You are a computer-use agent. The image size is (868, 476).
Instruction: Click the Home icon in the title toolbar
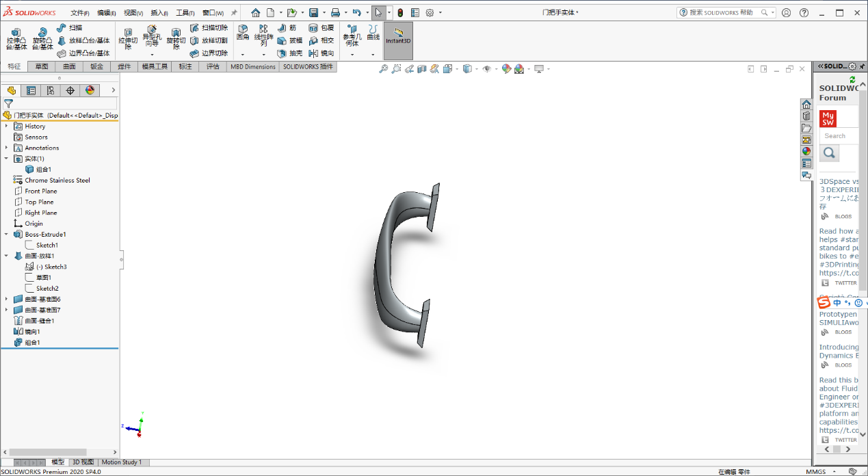pyautogui.click(x=255, y=12)
